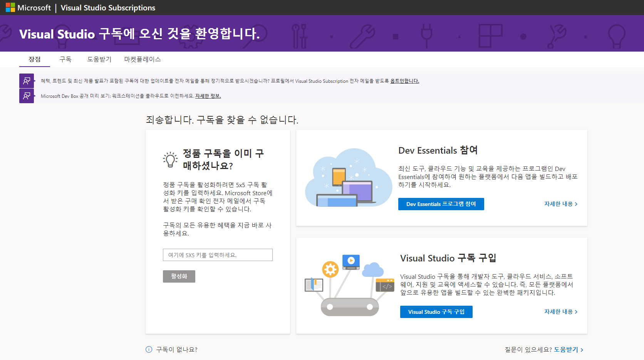
Task: Switch to the 구독 tab
Action: 65,59
